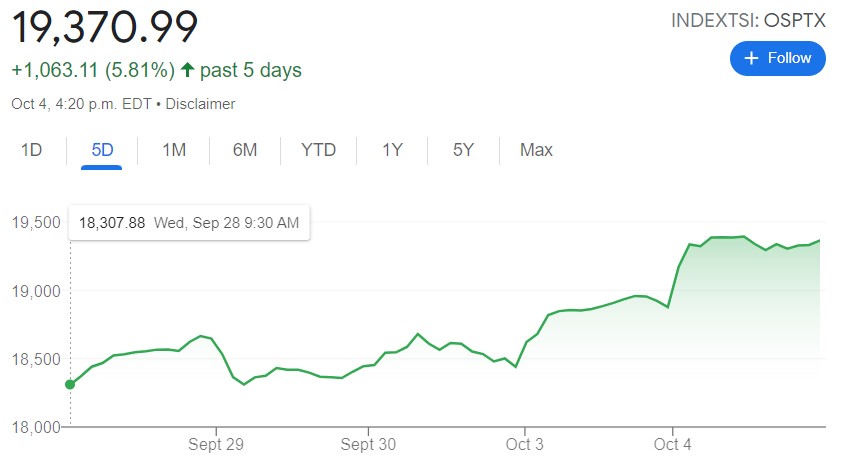Image resolution: width=844 pixels, height=467 pixels.
Task: Switch to the 1M chart range
Action: click(x=174, y=150)
